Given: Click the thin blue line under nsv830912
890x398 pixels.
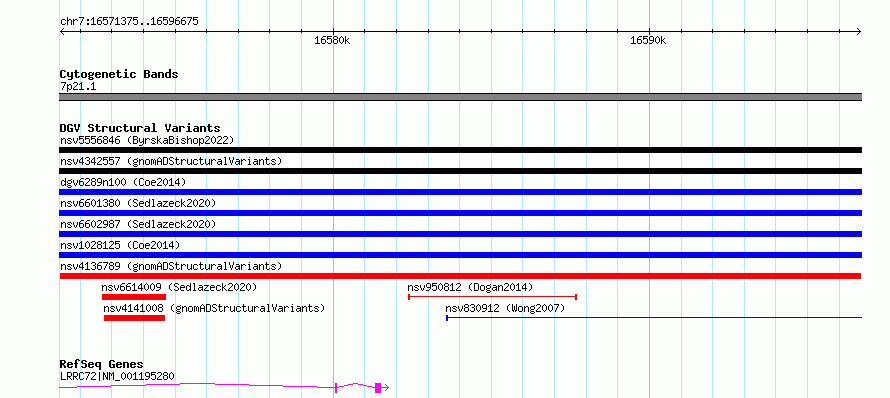Looking at the screenshot, I should click(654, 318).
